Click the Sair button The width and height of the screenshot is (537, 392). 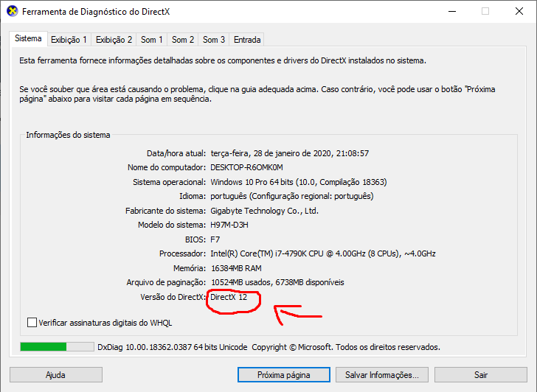pyautogui.click(x=480, y=375)
